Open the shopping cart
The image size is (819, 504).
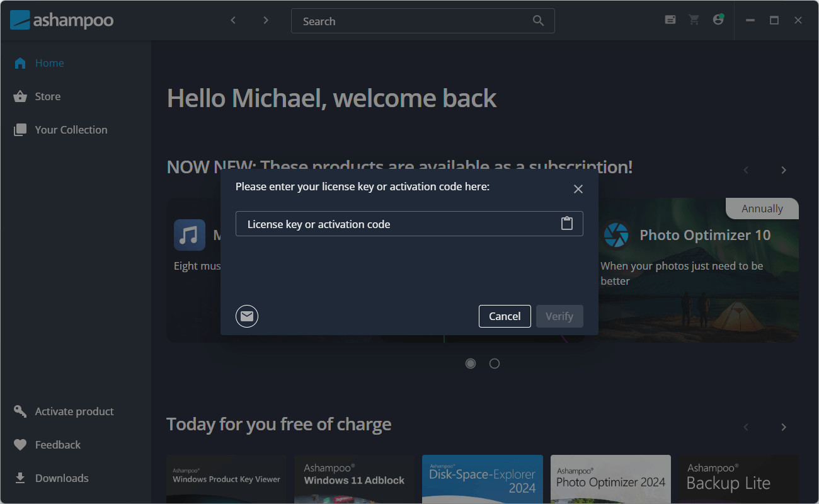(694, 20)
